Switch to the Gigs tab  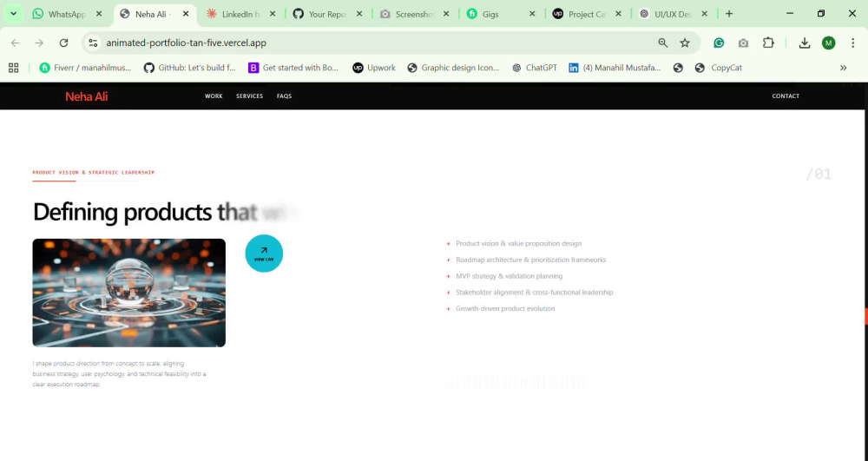tap(500, 15)
